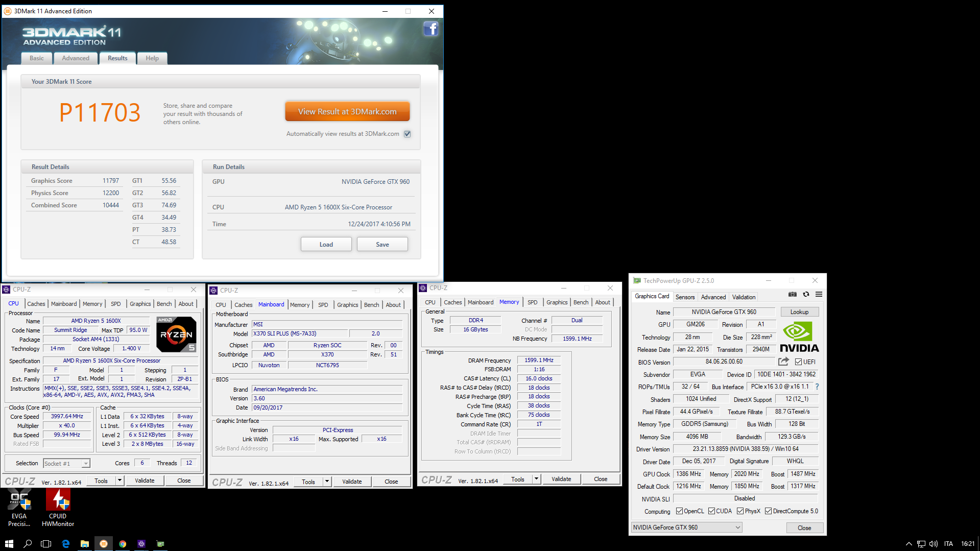
Task: Click the Bus Interface question mark
Action: 817,387
